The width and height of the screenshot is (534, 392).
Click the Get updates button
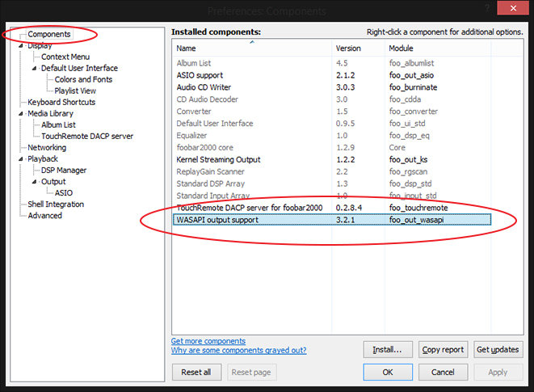click(498, 349)
